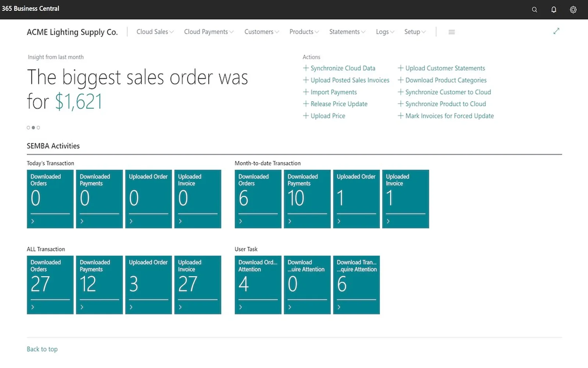Select the second insight carousel dot
588x368 pixels.
(x=33, y=128)
